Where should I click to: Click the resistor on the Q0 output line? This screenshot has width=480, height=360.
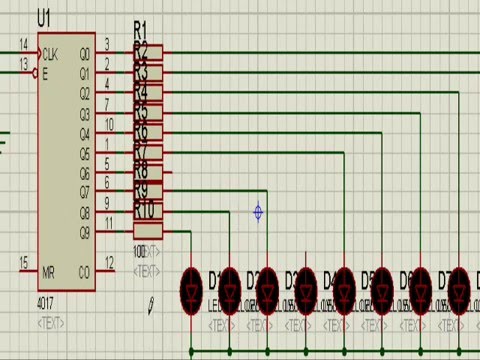pyautogui.click(x=148, y=53)
